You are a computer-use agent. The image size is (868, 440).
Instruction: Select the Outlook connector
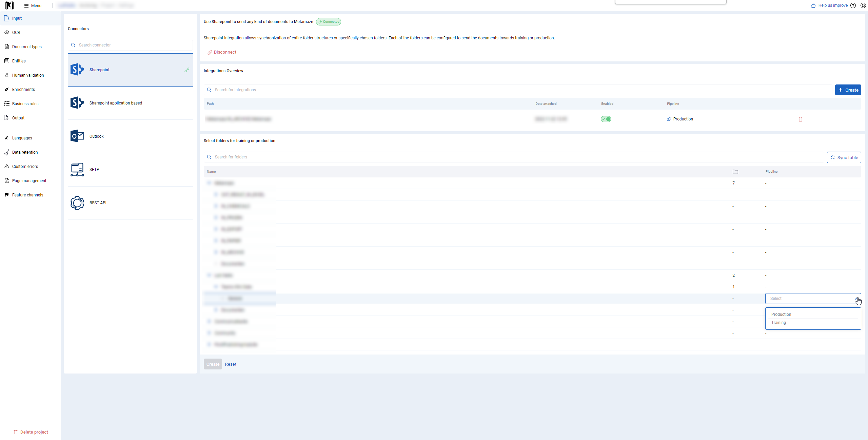coord(130,136)
